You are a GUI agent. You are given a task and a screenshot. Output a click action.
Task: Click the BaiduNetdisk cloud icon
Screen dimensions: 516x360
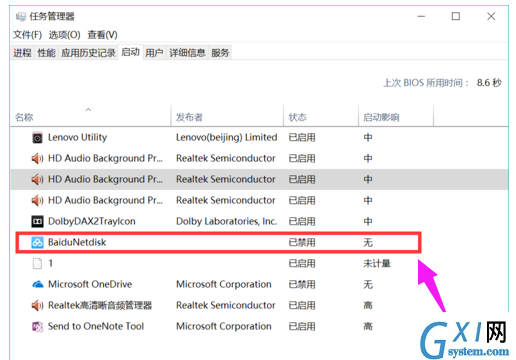point(37,242)
